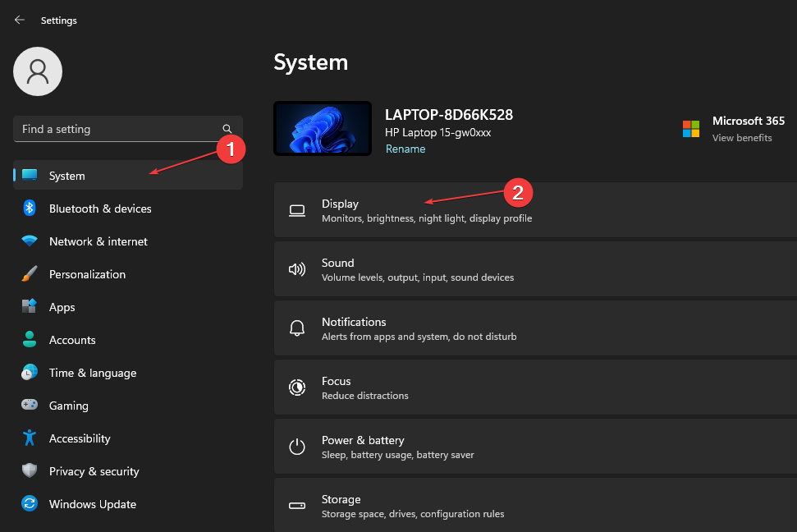Screen dimensions: 797x532
Task: Click the Network & internet Wi-Fi icon
Action: (30, 241)
